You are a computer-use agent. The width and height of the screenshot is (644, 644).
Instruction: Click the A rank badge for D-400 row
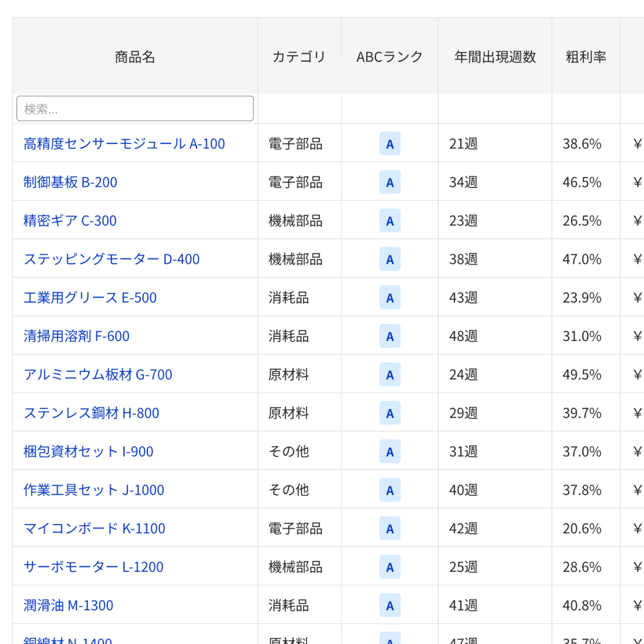tap(390, 259)
